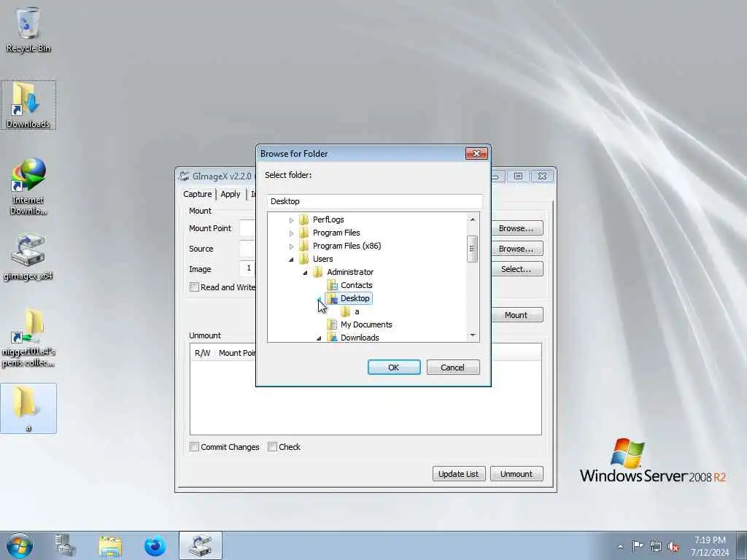
Task: Enable the Read and Write checkbox
Action: click(x=194, y=287)
